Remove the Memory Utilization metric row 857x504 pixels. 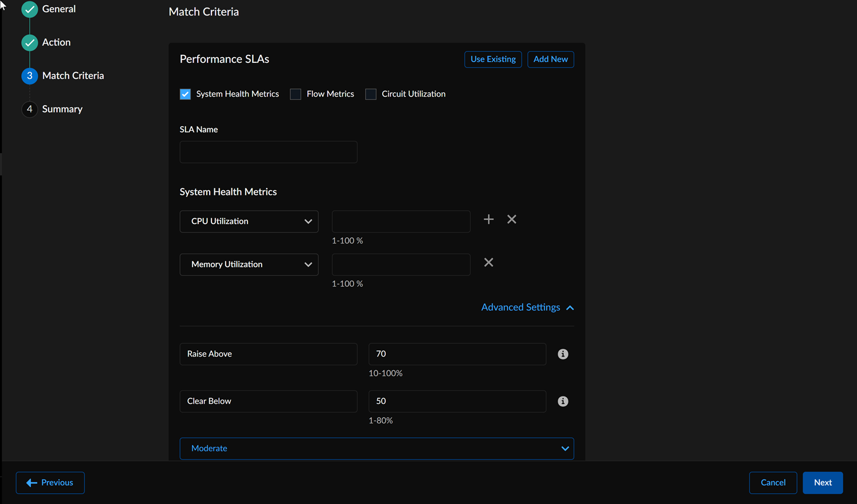click(x=488, y=262)
